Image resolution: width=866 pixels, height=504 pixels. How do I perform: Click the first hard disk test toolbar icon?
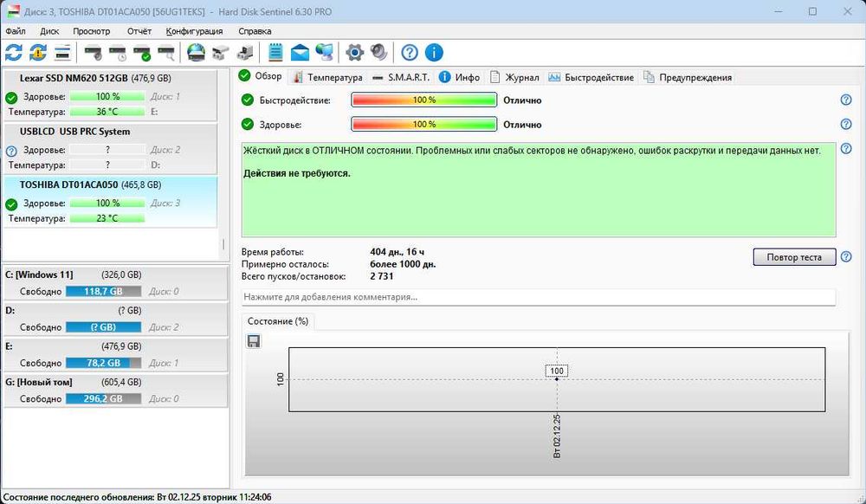coord(93,53)
